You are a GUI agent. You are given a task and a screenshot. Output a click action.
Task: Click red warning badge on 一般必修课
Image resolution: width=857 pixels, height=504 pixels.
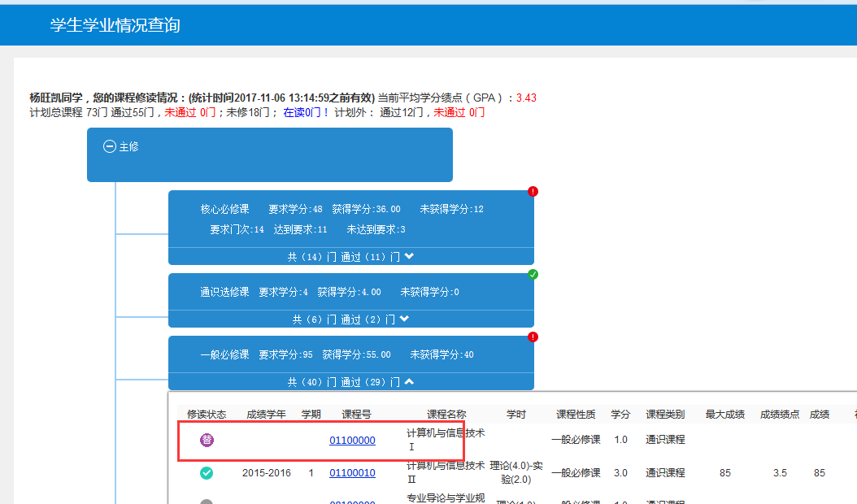click(x=533, y=337)
